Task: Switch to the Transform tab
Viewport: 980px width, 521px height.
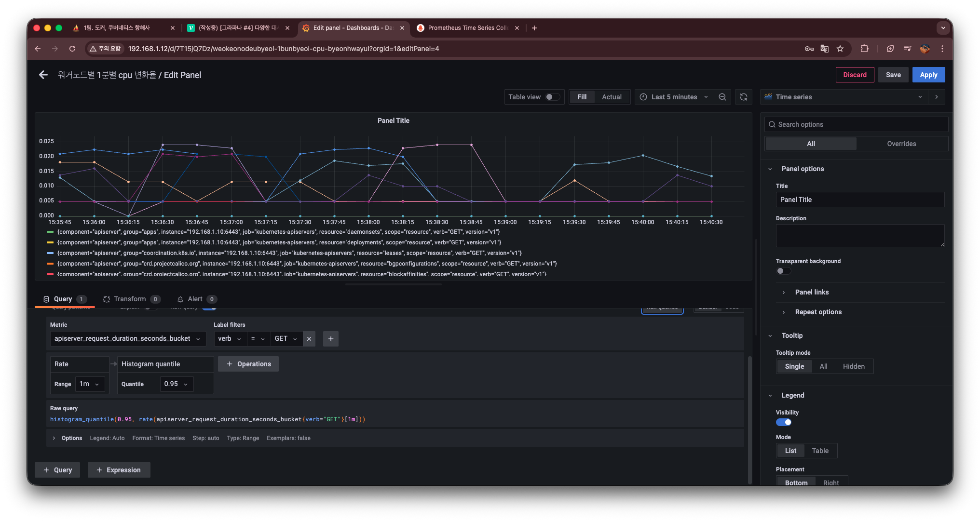Action: coord(130,299)
